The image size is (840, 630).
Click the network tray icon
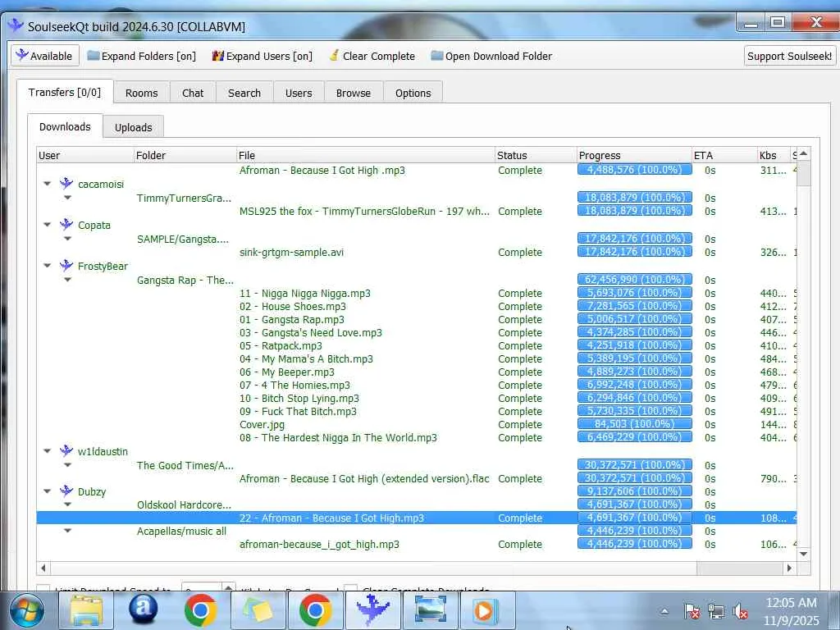pyautogui.click(x=715, y=610)
